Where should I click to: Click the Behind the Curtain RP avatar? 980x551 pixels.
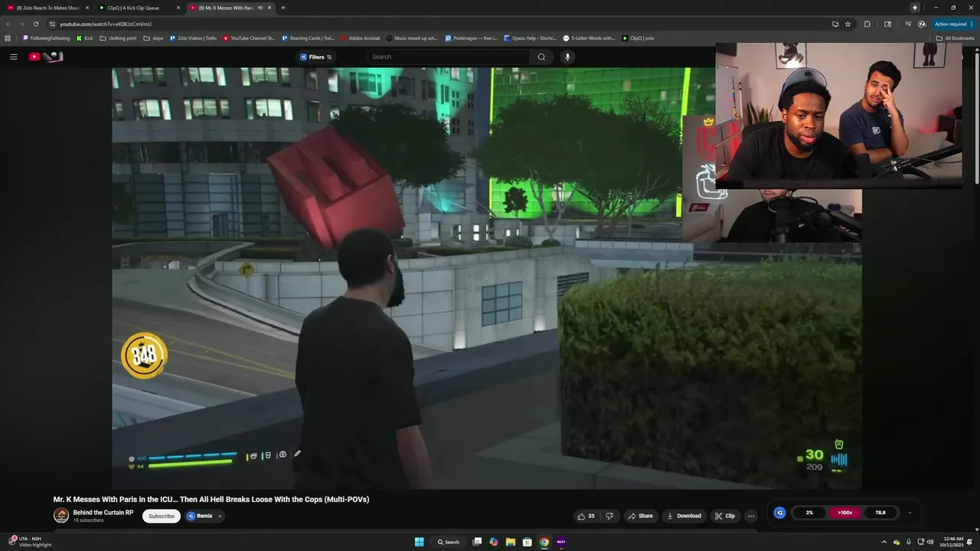(x=61, y=516)
